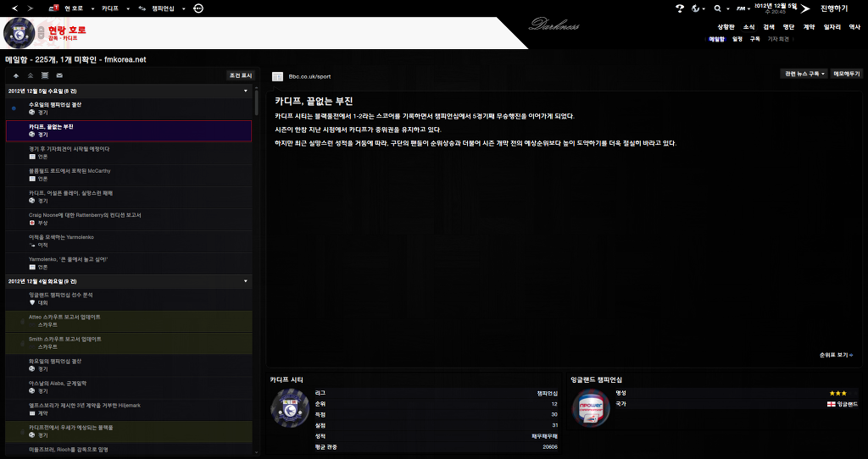Viewport: 868px width, 459px height.
Task: Open the manager mailbox notification icon
Action: click(x=53, y=8)
